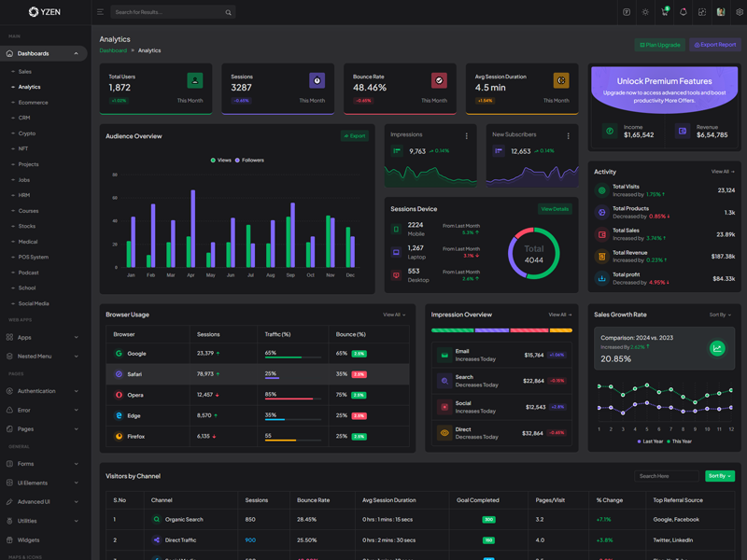
Task: Click the settings gear in header
Action: (740, 12)
